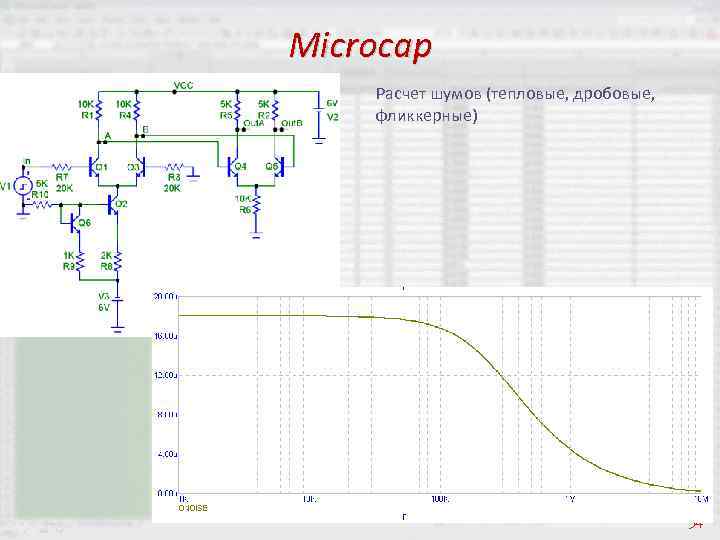Click resistor R9 1K
720x540 pixels.
[x=80, y=261]
